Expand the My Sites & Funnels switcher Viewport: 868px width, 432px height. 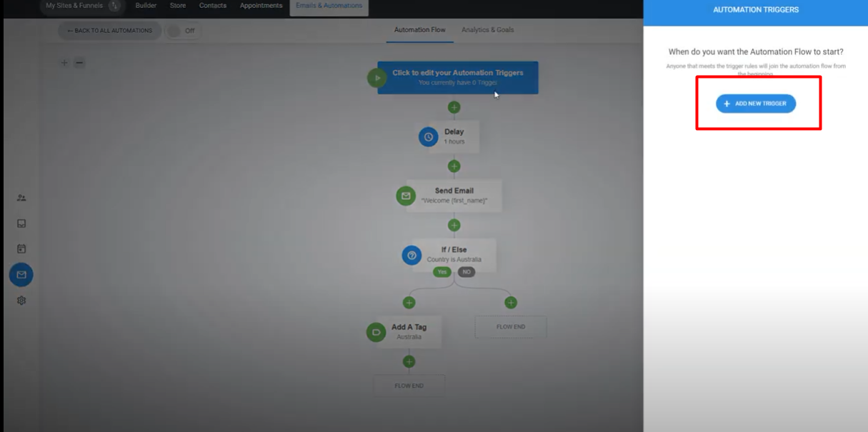(x=114, y=6)
